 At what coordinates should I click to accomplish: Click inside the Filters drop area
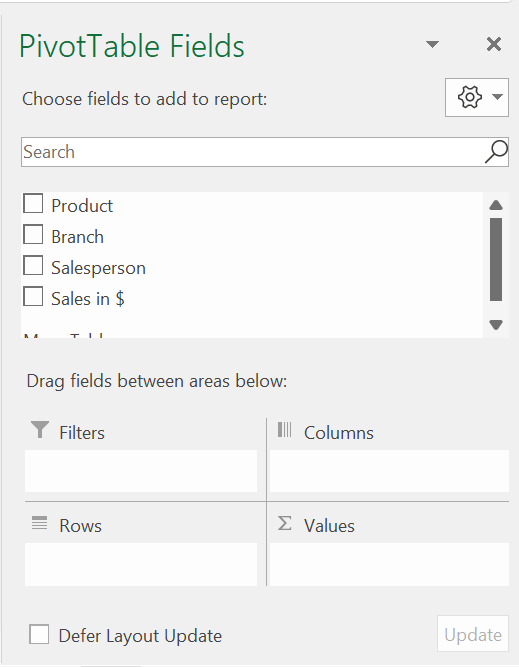(141, 471)
